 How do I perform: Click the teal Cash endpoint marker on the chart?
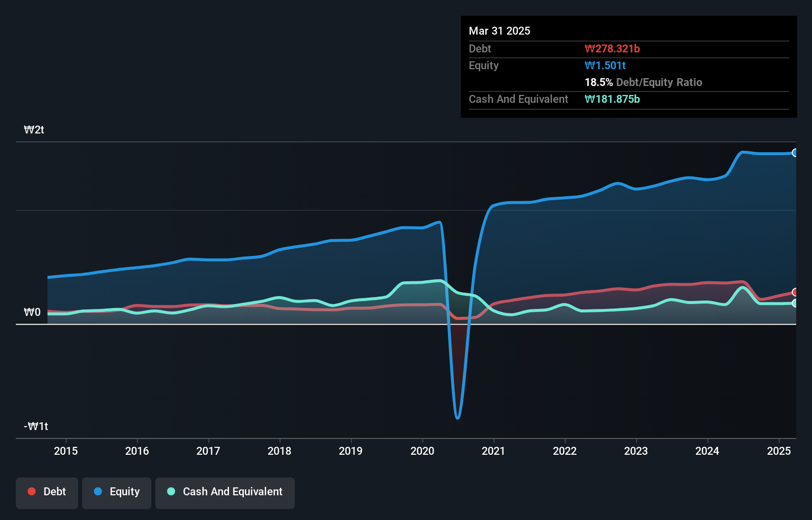point(795,303)
